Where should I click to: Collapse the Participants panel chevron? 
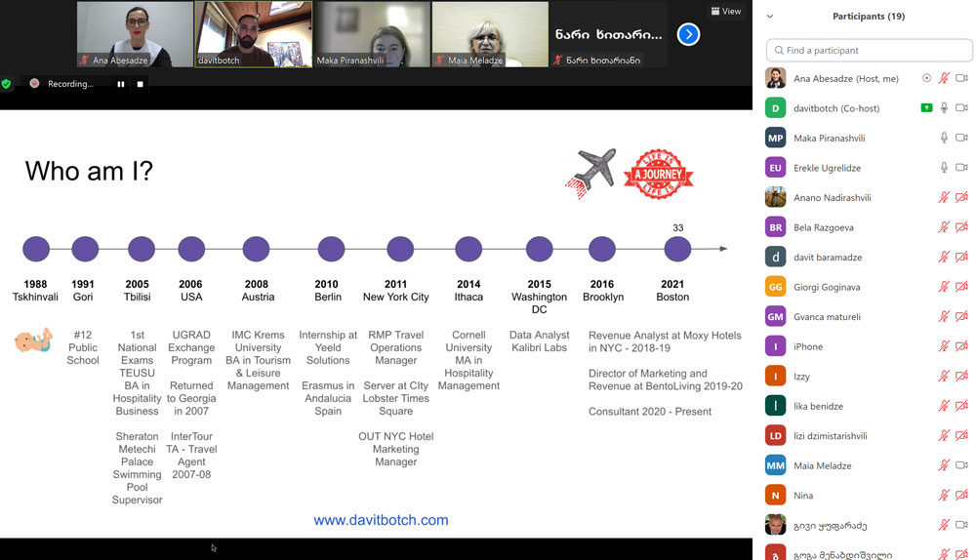click(769, 17)
